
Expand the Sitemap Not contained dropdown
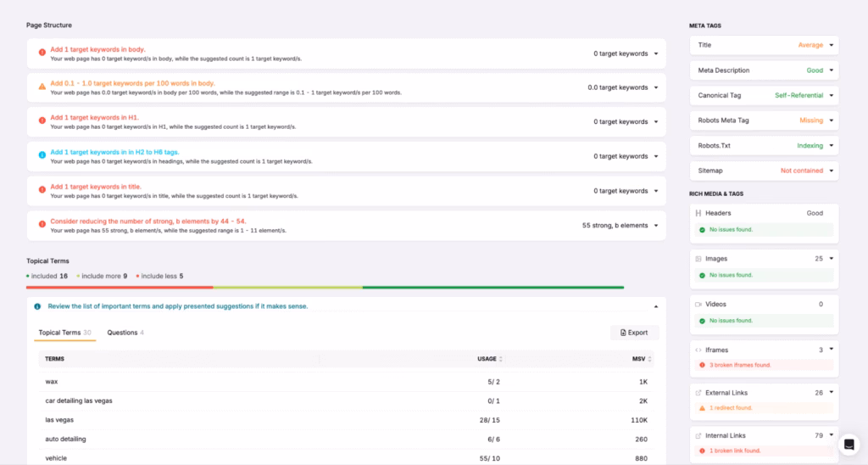[832, 171]
